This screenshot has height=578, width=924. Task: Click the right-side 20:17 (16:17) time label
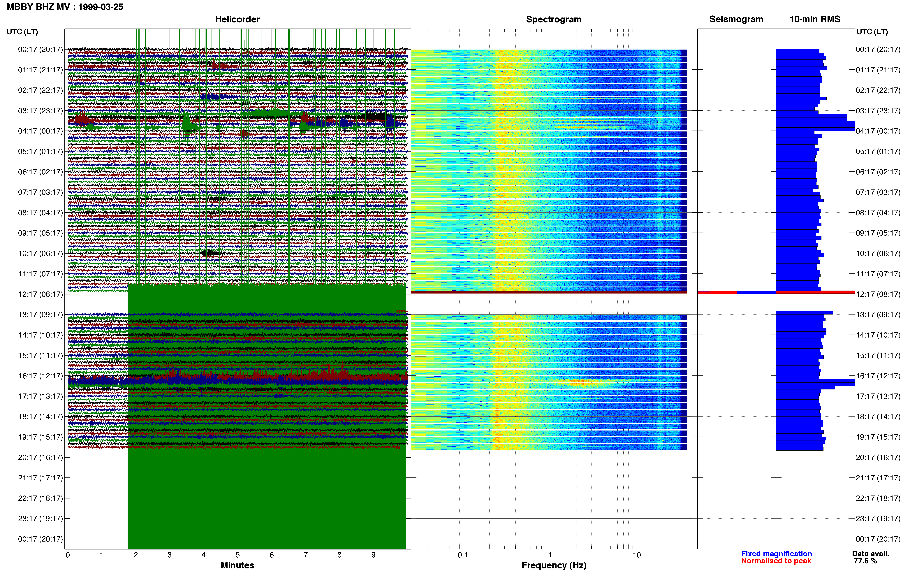pos(878,458)
